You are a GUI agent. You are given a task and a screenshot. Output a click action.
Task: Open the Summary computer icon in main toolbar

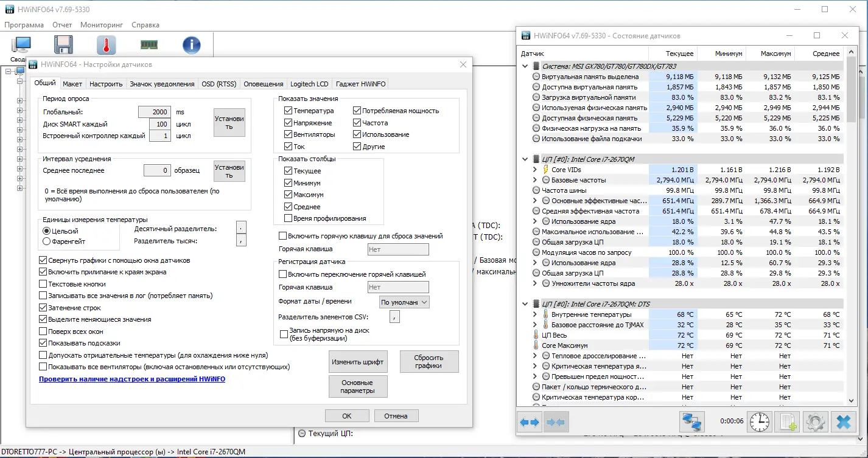tap(23, 46)
